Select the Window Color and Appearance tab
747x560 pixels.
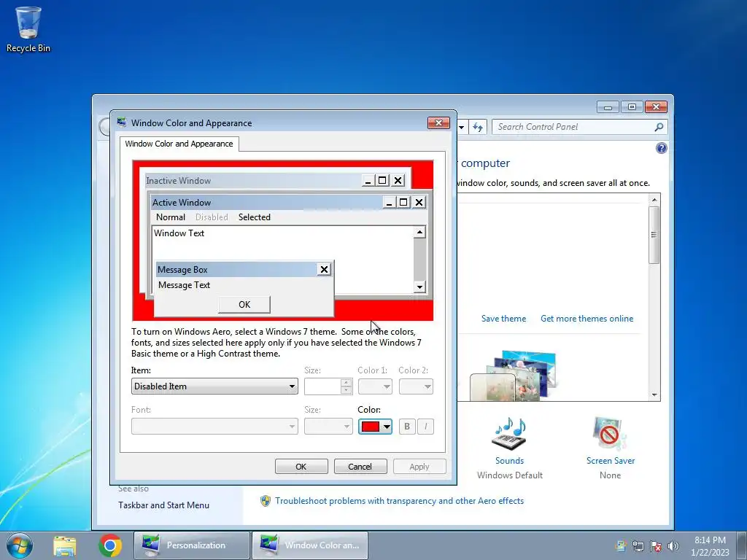tap(179, 144)
